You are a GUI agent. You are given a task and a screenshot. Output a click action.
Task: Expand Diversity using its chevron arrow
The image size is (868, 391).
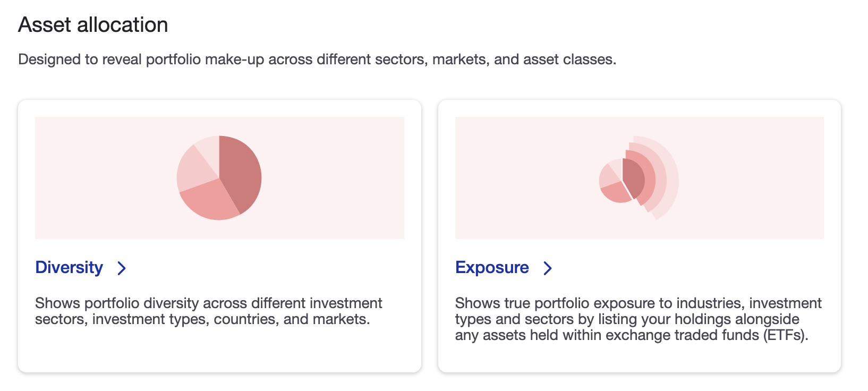[121, 268]
